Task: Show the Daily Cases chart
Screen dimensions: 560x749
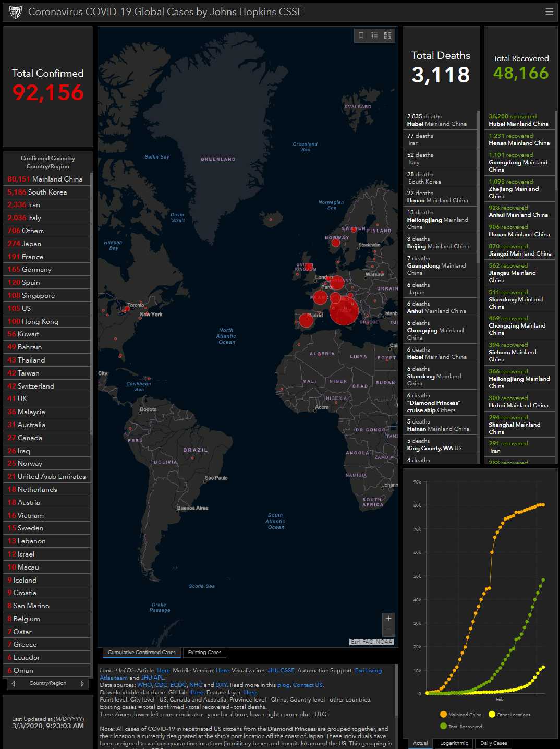Action: (493, 743)
